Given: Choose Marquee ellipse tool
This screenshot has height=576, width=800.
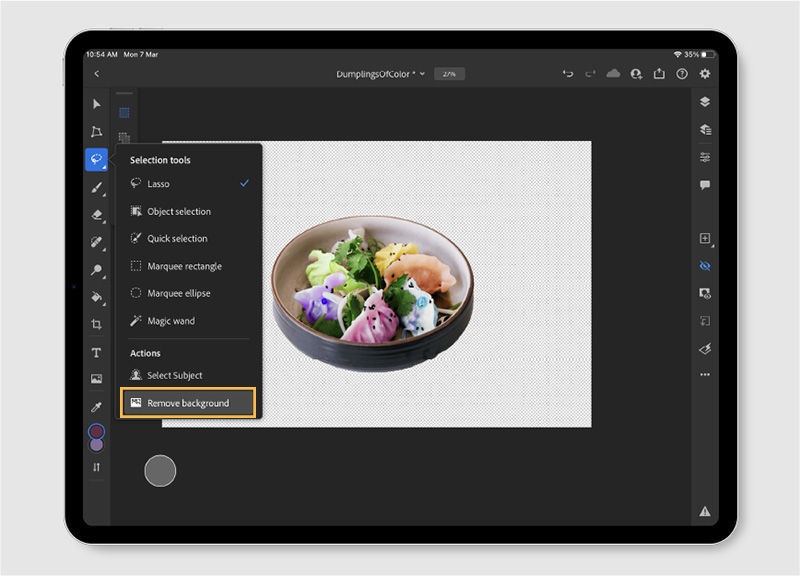Looking at the screenshot, I should coord(189,293).
